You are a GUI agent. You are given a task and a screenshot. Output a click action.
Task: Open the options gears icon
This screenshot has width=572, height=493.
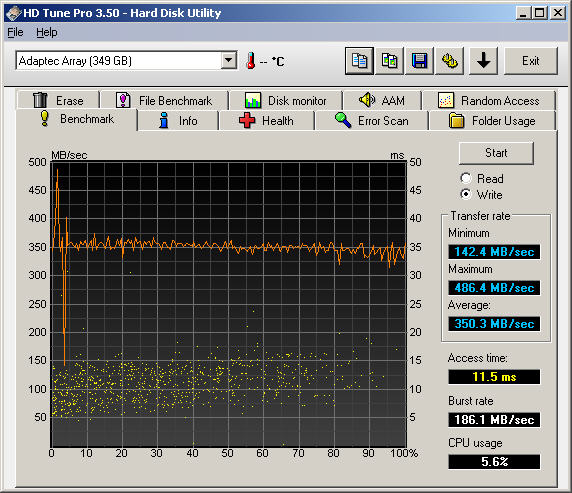[x=449, y=61]
